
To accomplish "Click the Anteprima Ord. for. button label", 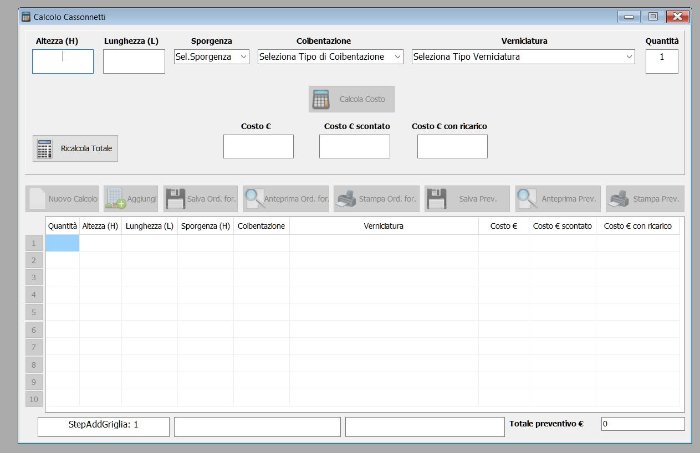I will tap(296, 199).
